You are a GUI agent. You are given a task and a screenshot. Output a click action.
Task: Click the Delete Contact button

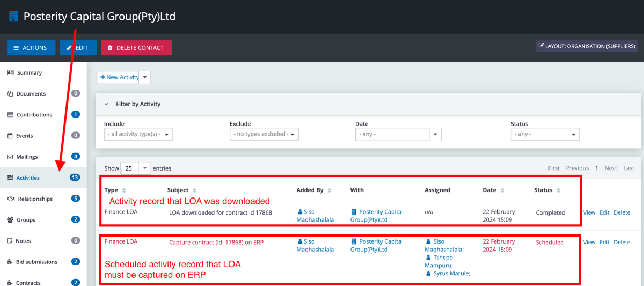coord(136,48)
